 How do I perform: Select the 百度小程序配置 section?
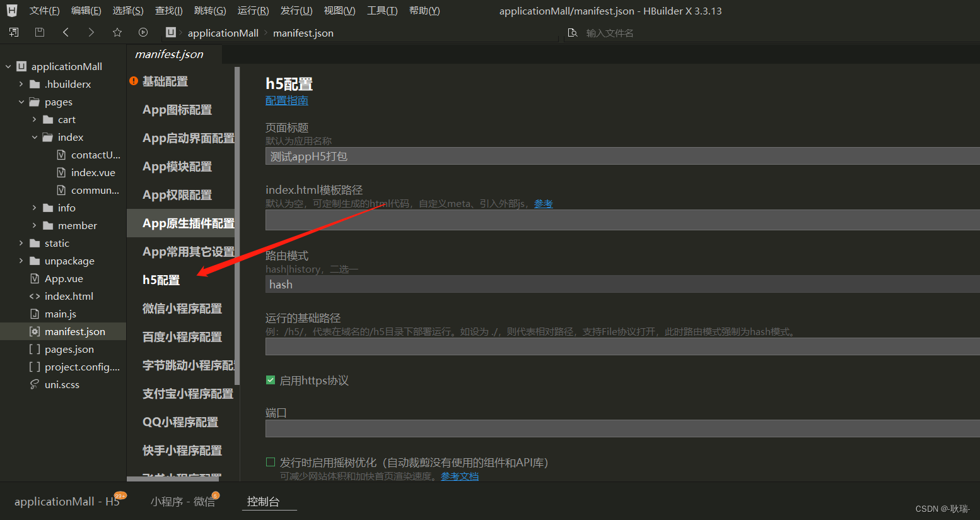(x=182, y=337)
